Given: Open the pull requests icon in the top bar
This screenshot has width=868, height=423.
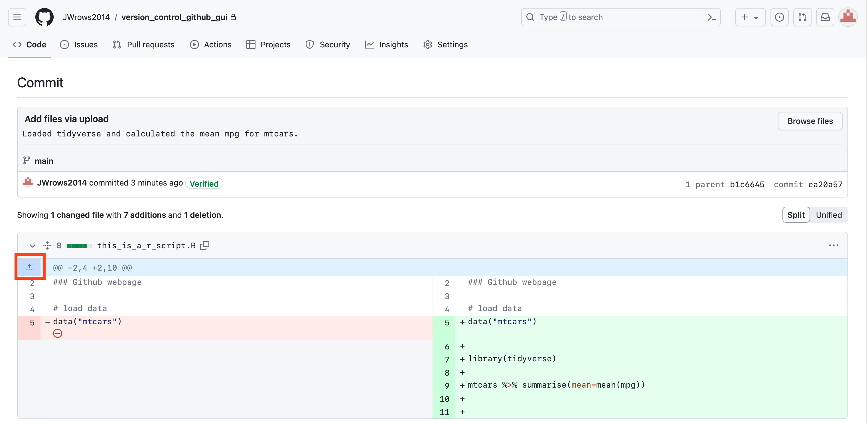Looking at the screenshot, I should (x=802, y=17).
